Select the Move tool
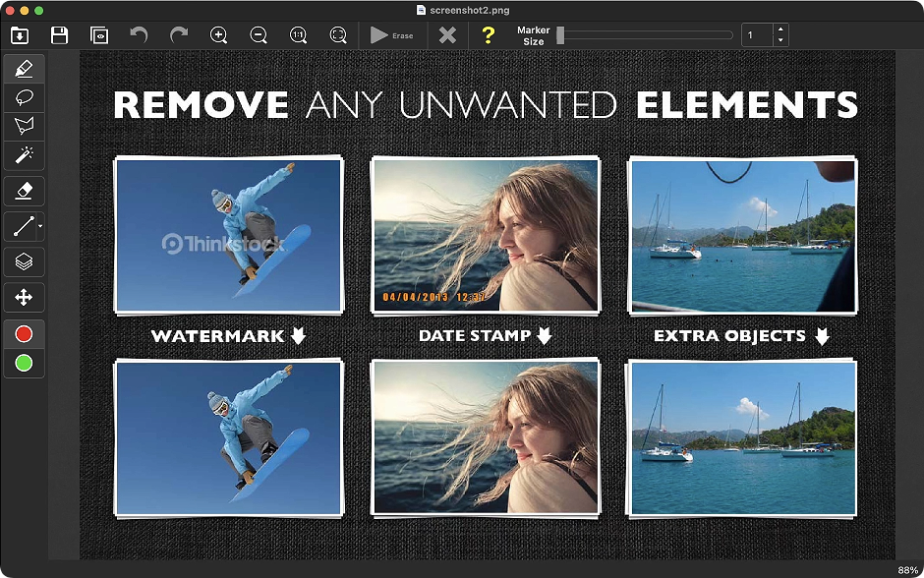The height and width of the screenshot is (578, 924). 24,297
